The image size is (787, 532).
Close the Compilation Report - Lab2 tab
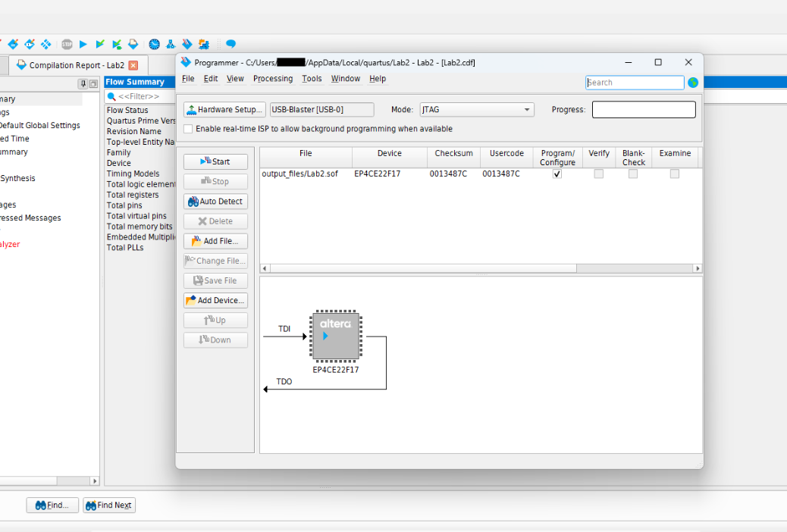(x=133, y=65)
